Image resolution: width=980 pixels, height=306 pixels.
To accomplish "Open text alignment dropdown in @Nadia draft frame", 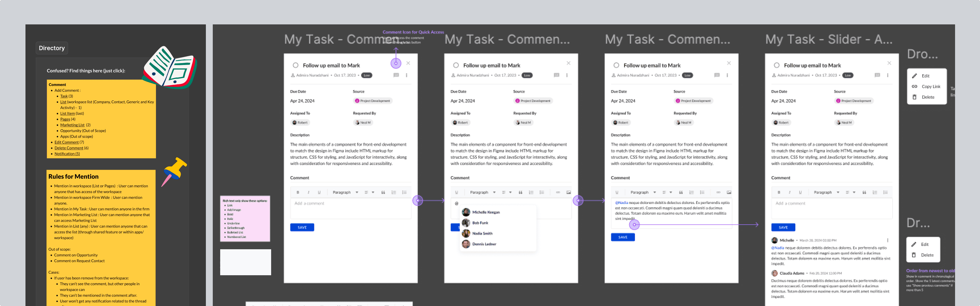I will pyautogui.click(x=667, y=192).
